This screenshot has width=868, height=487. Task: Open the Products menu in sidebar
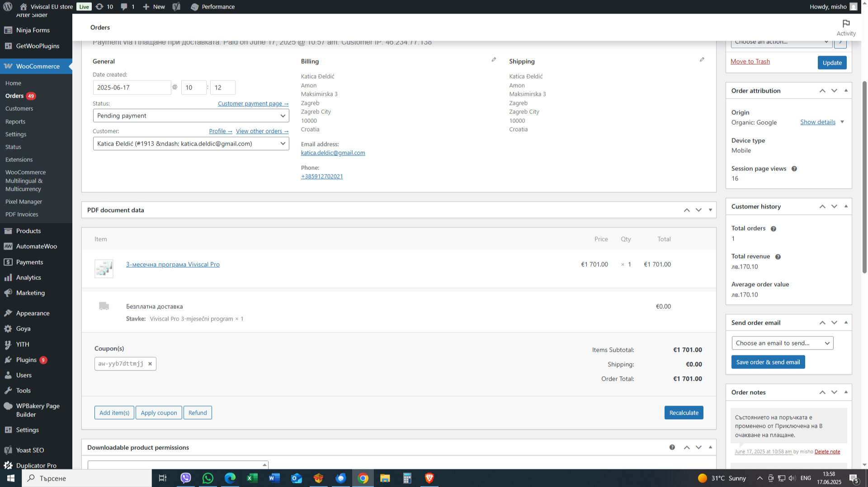(x=28, y=231)
